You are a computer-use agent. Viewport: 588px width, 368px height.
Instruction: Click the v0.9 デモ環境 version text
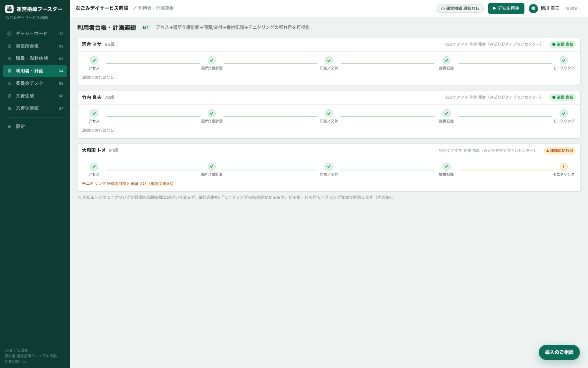coord(16,350)
